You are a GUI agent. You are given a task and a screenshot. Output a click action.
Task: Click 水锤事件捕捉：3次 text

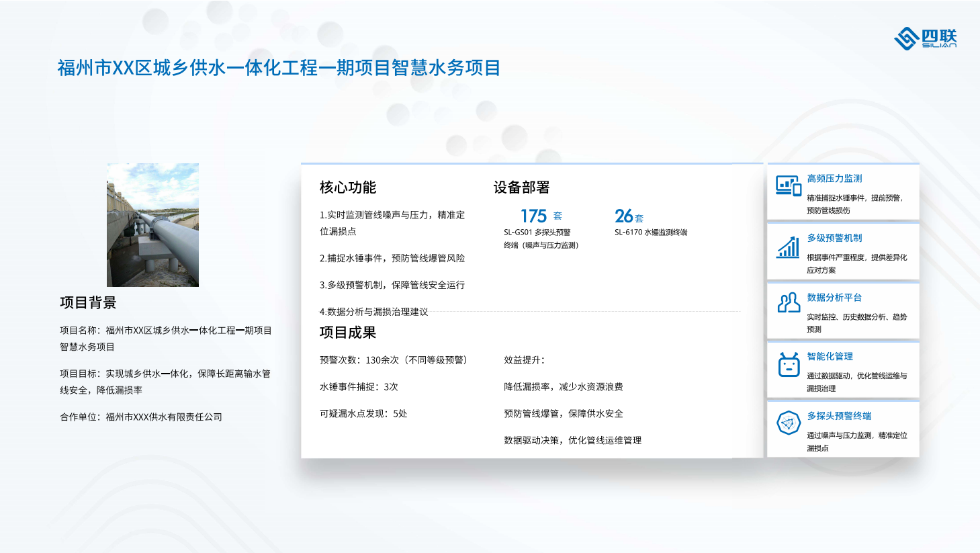pyautogui.click(x=359, y=387)
